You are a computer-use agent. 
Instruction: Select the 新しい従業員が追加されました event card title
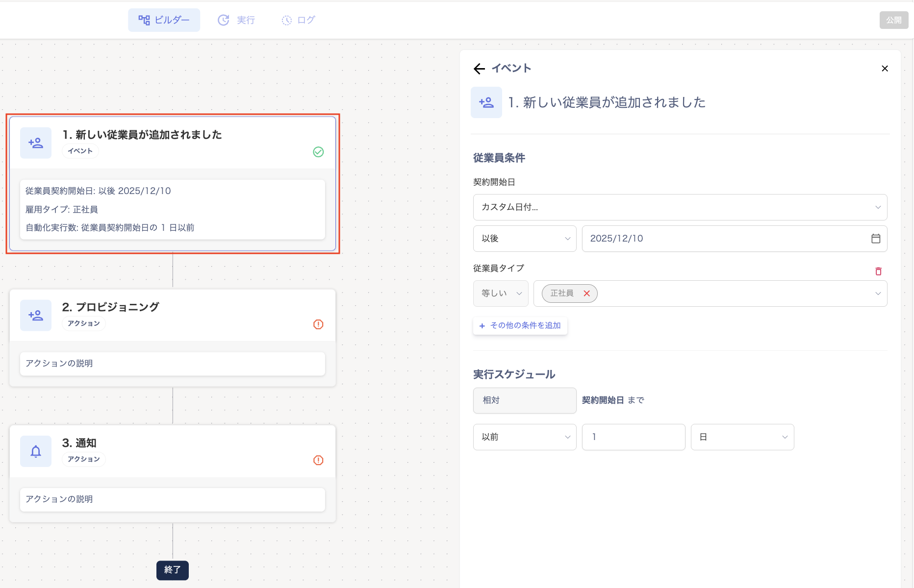[x=142, y=135]
